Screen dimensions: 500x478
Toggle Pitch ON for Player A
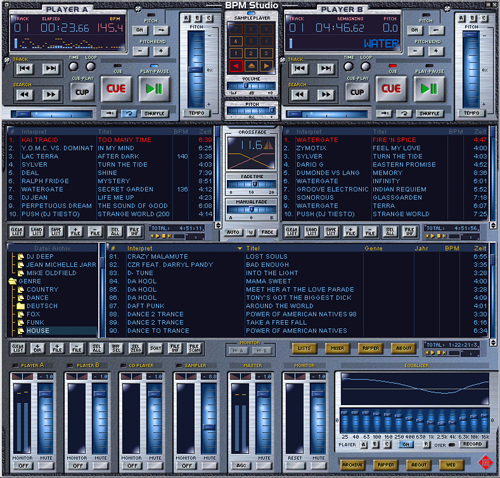pyautogui.click(x=140, y=30)
